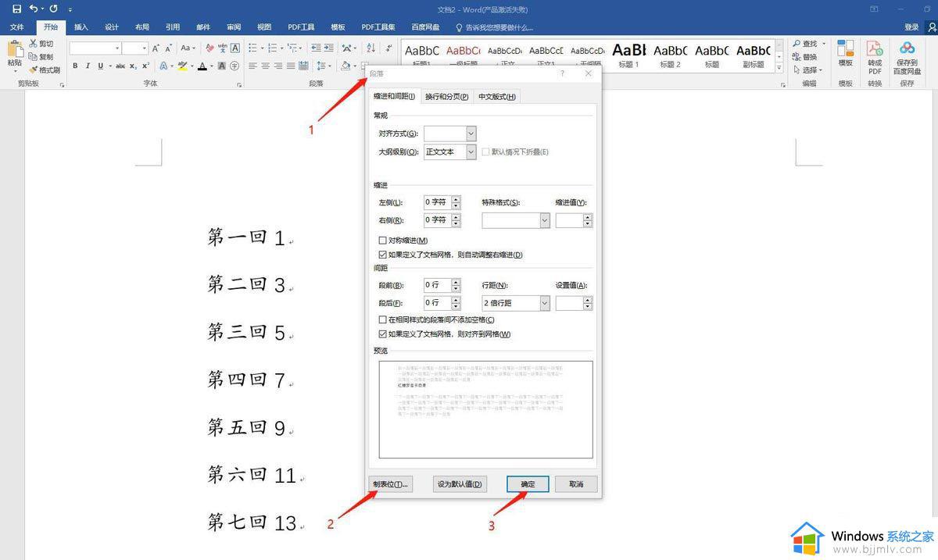Toggle 在相同样式的段落间不添加空格 checkbox
This screenshot has height=560, width=938.
coord(383,319)
